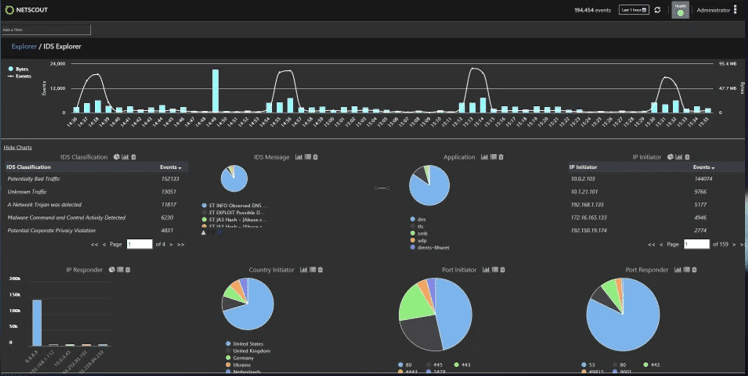Go to Explorer breadcrumb link
This screenshot has width=748, height=376.
24,46
